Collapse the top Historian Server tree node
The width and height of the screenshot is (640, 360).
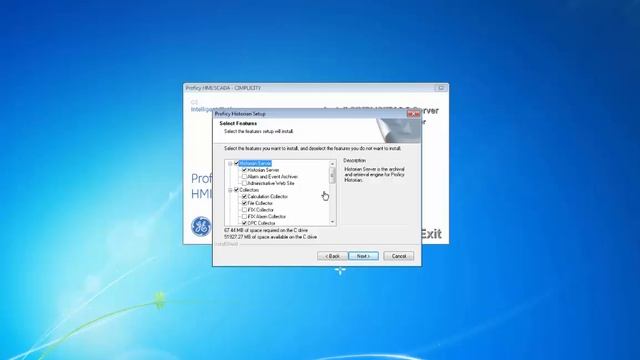point(230,163)
